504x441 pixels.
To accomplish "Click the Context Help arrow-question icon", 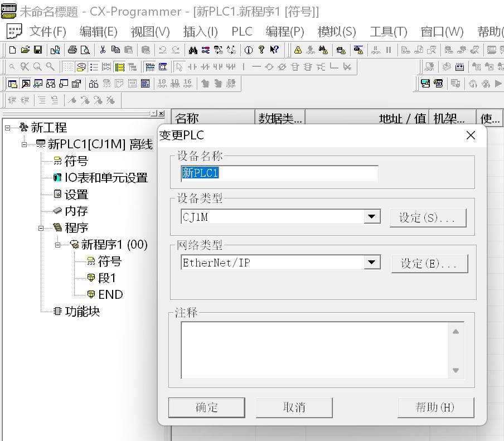I will tap(274, 50).
